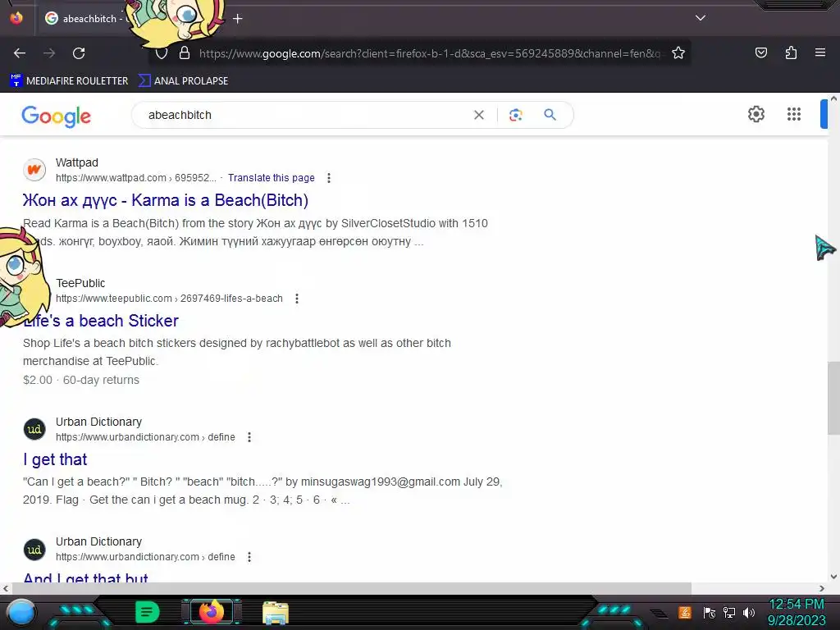The width and height of the screenshot is (840, 630).
Task: Open more options for last Urban Dictionary result
Action: coord(249,557)
